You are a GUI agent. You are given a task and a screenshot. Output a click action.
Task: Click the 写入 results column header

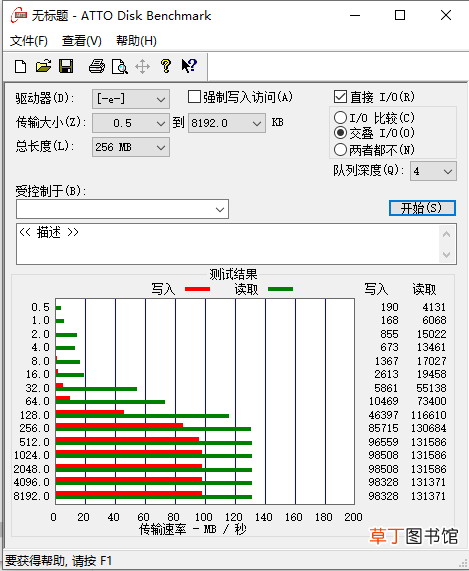tap(376, 290)
